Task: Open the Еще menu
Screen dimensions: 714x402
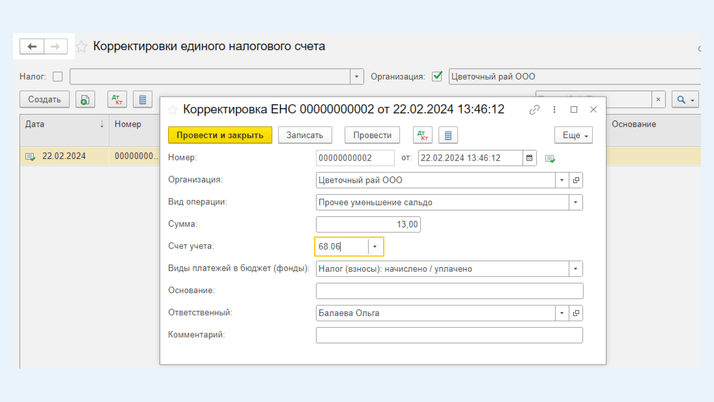Action: click(x=573, y=135)
